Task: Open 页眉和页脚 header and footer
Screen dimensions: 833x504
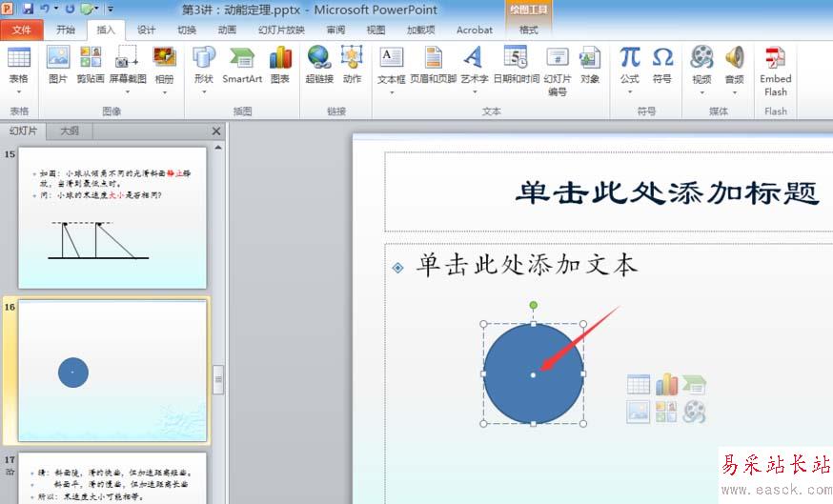Action: 433,57
